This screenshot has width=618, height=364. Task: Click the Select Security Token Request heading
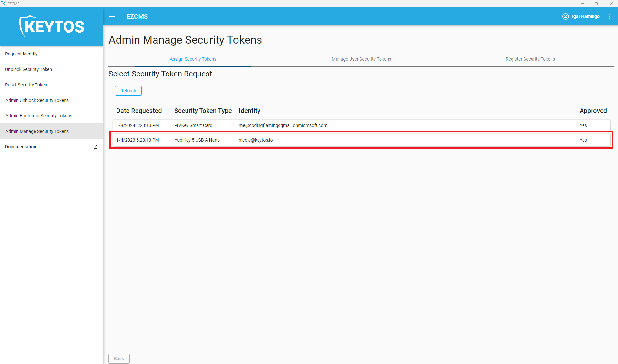click(x=160, y=74)
